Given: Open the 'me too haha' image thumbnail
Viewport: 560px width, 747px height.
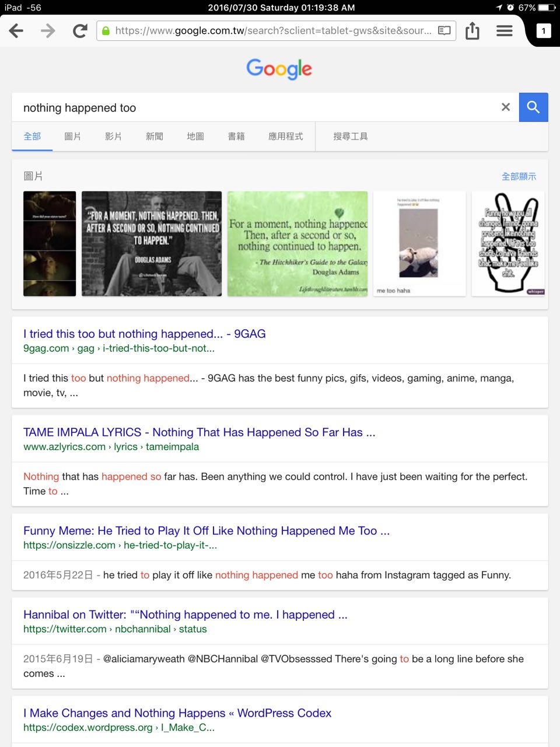Looking at the screenshot, I should pos(419,244).
